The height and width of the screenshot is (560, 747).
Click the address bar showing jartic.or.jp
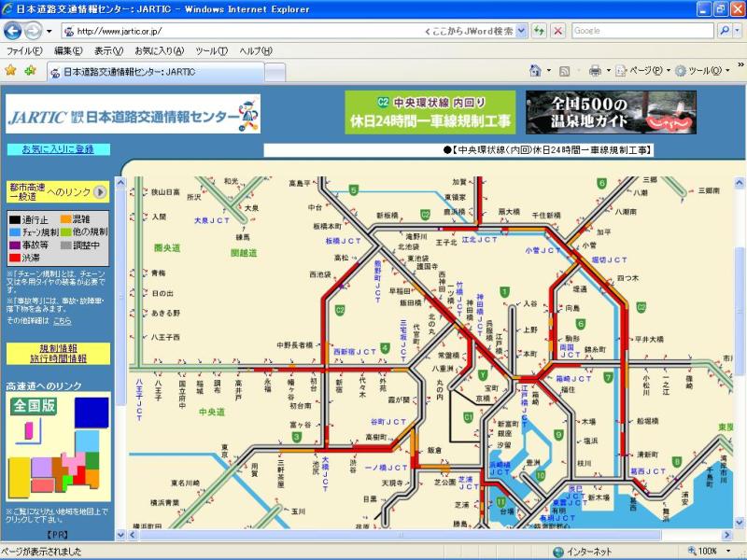point(243,32)
